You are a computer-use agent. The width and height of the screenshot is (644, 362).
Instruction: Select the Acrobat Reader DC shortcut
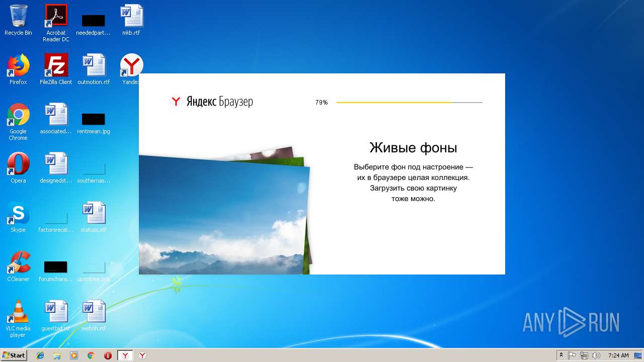pyautogui.click(x=56, y=23)
